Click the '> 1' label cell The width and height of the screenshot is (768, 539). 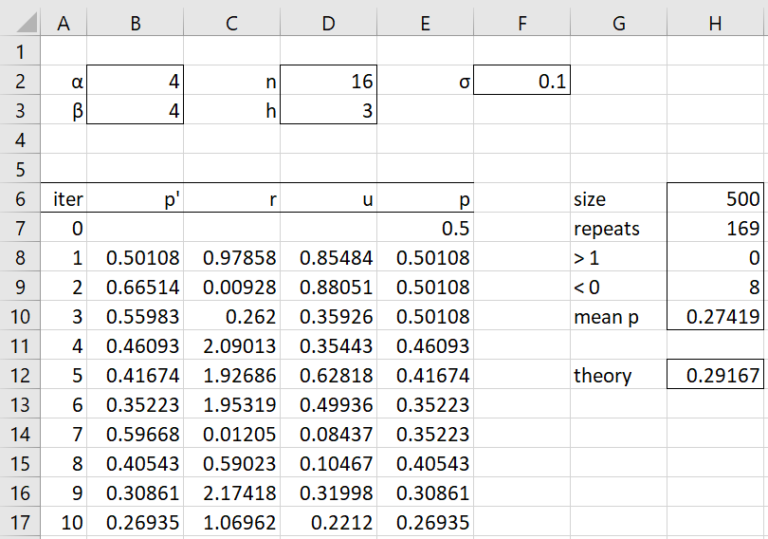click(619, 257)
